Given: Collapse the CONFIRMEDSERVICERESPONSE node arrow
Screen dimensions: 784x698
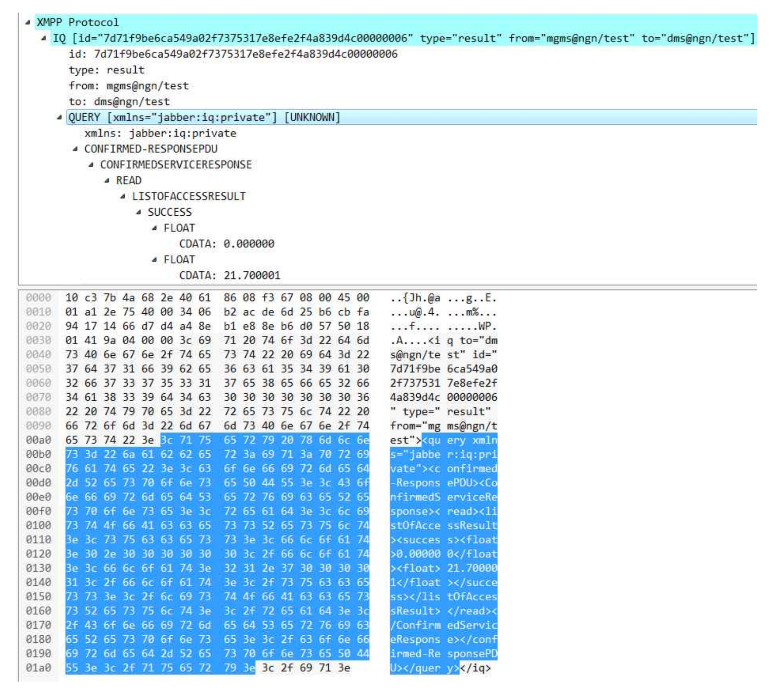Looking at the screenshot, I should 91,165.
